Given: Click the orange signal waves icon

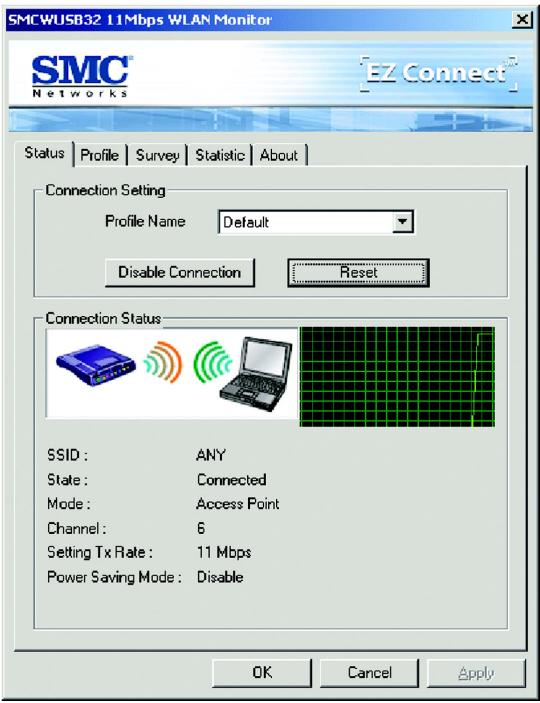Looking at the screenshot, I should pyautogui.click(x=163, y=361).
